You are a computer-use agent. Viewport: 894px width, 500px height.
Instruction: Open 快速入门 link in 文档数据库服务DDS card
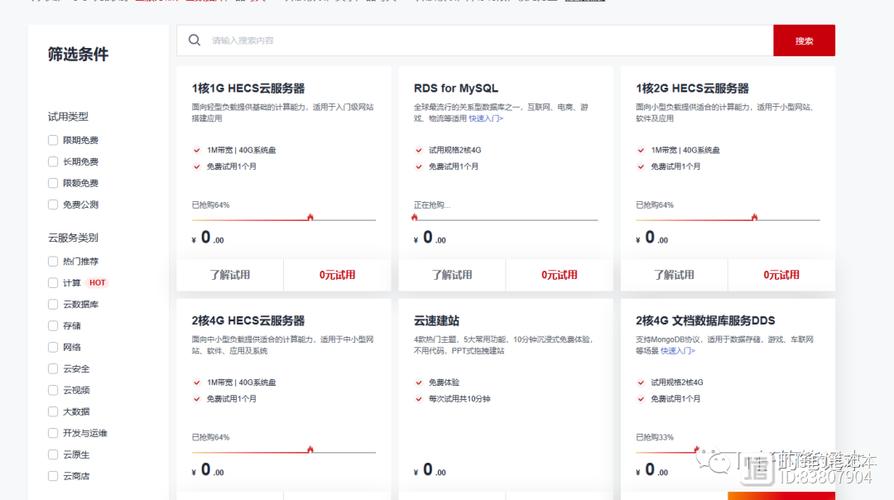pyautogui.click(x=677, y=351)
